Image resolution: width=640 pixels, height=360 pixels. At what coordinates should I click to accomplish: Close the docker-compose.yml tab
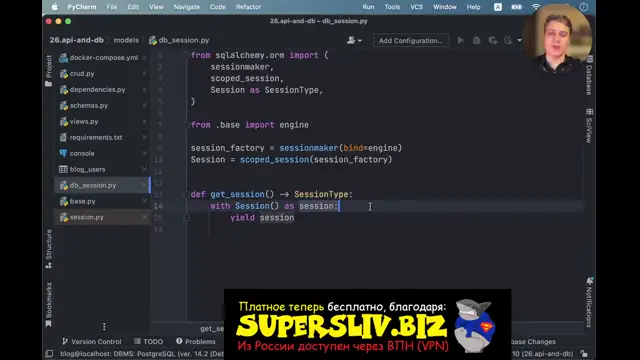(x=144, y=58)
